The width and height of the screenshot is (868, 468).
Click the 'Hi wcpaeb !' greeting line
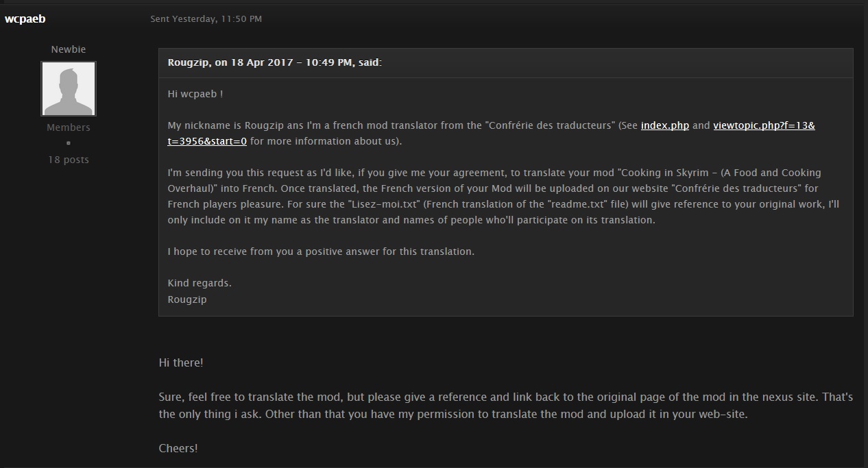point(195,94)
